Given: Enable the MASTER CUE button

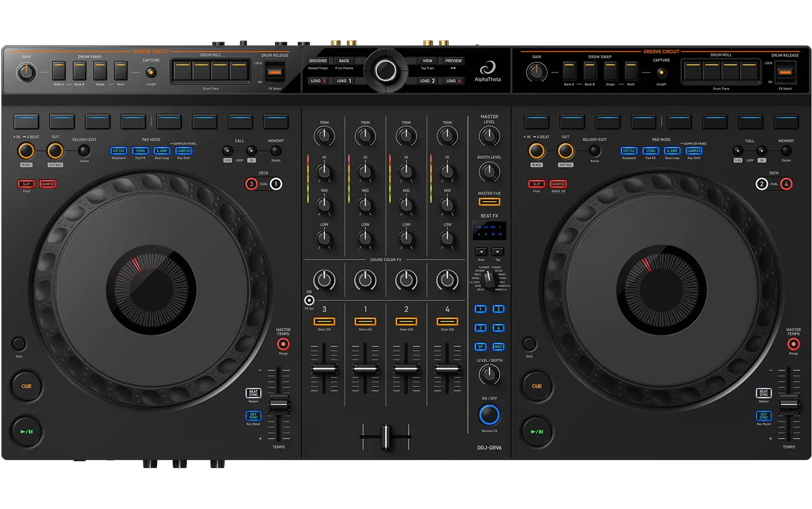Looking at the screenshot, I should pyautogui.click(x=489, y=202).
